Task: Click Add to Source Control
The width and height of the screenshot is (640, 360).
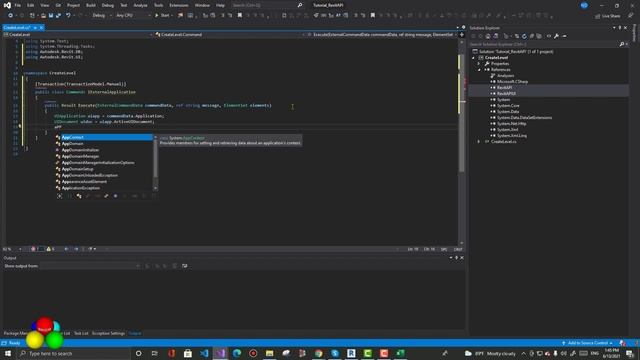Action: pyautogui.click(x=587, y=343)
